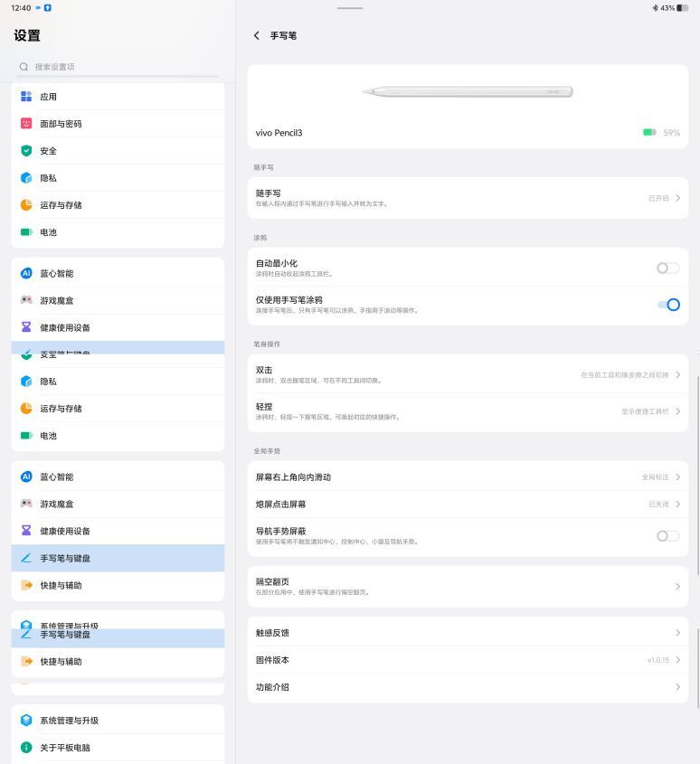Focus the 搜索设置项 search field
The width and height of the screenshot is (700, 764).
point(118,67)
